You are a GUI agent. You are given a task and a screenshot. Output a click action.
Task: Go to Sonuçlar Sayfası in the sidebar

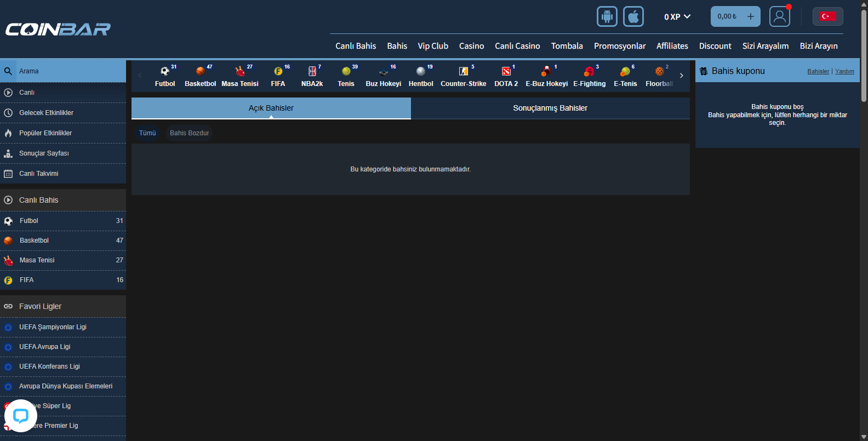point(63,153)
